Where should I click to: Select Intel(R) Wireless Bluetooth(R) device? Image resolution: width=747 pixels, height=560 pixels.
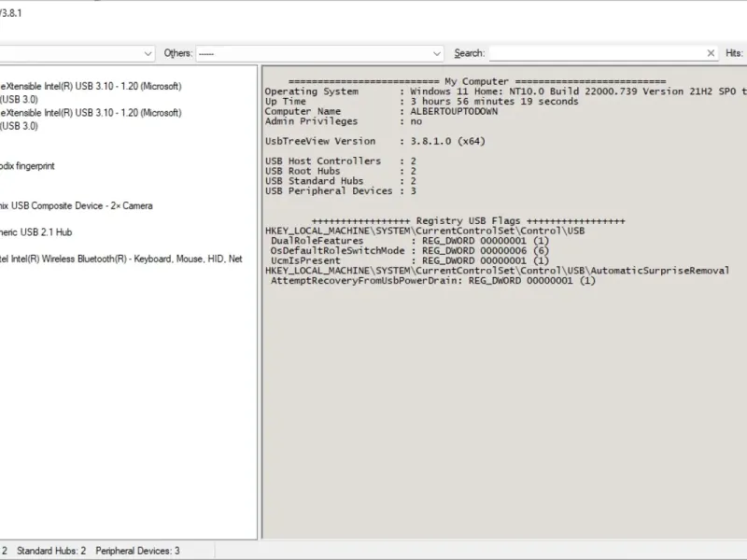pyautogui.click(x=121, y=259)
